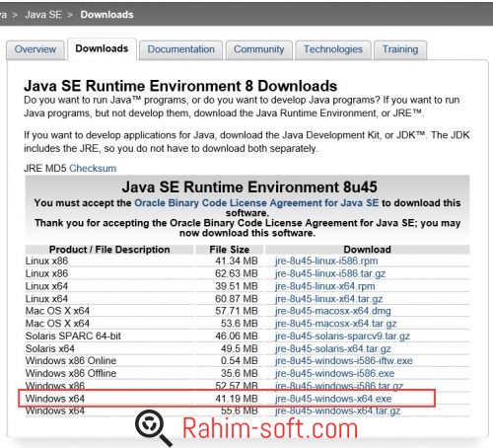Download jre-8u45-solaris-x64.tar.gz
Image resolution: width=493 pixels, height=448 pixels.
[333, 348]
